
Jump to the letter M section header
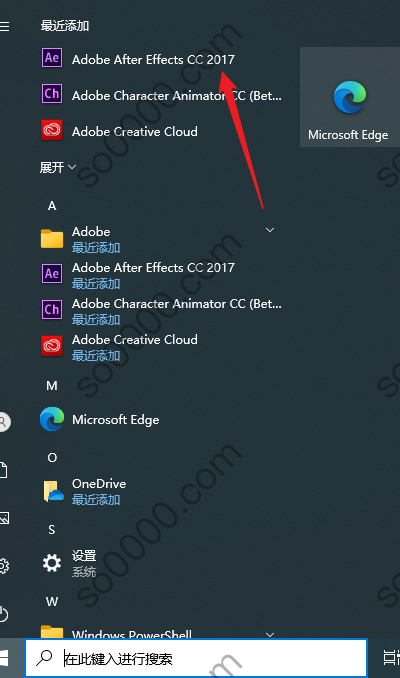click(x=52, y=386)
